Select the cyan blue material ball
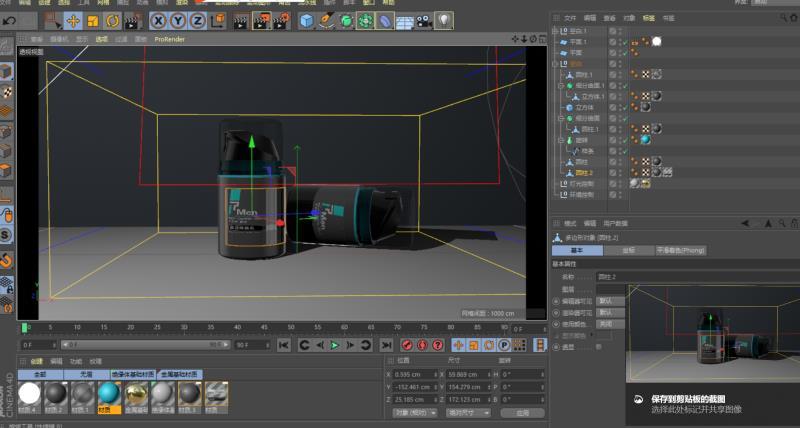The width and height of the screenshot is (800, 428). [x=107, y=394]
